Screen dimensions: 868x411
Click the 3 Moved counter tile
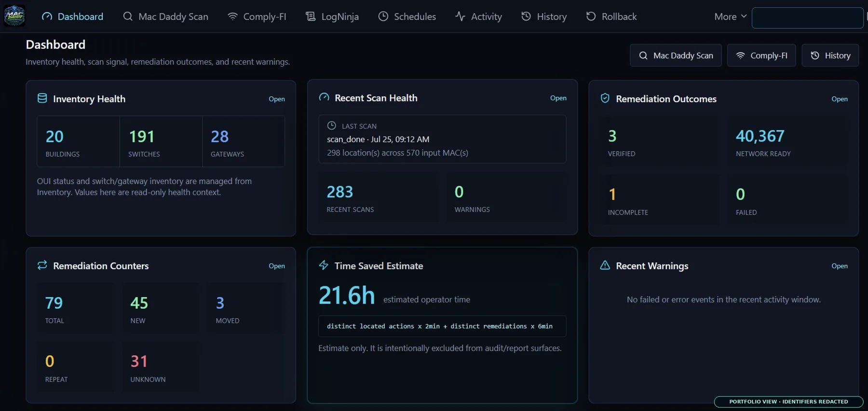pyautogui.click(x=246, y=308)
